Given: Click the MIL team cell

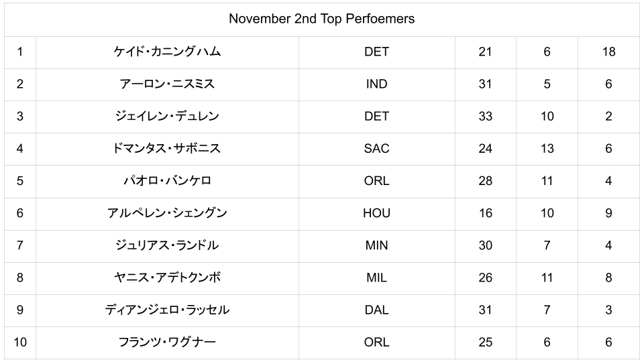Looking at the screenshot, I should tap(376, 278).
